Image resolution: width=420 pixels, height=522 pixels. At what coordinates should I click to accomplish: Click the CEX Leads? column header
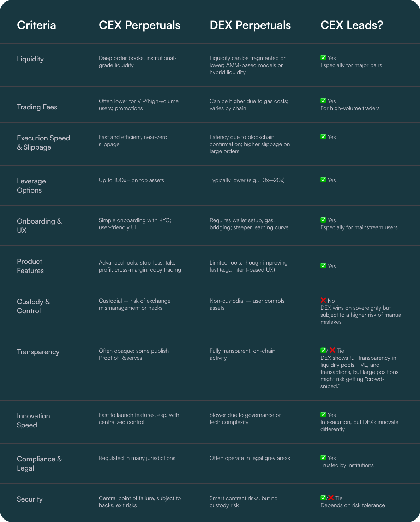point(352,25)
